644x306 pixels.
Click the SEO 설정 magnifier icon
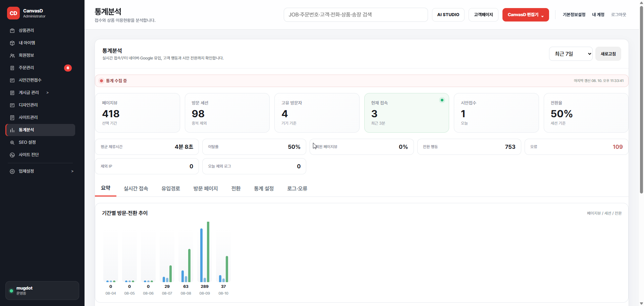point(12,142)
